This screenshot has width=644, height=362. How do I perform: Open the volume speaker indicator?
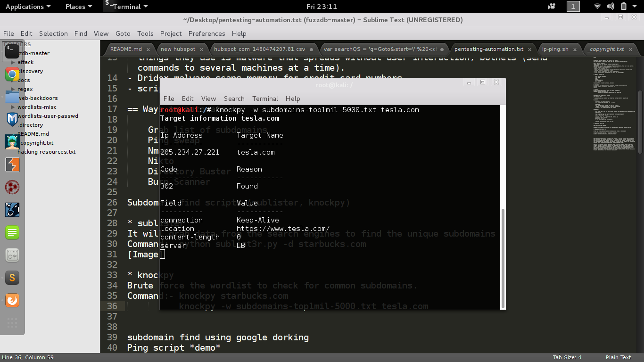click(x=611, y=7)
